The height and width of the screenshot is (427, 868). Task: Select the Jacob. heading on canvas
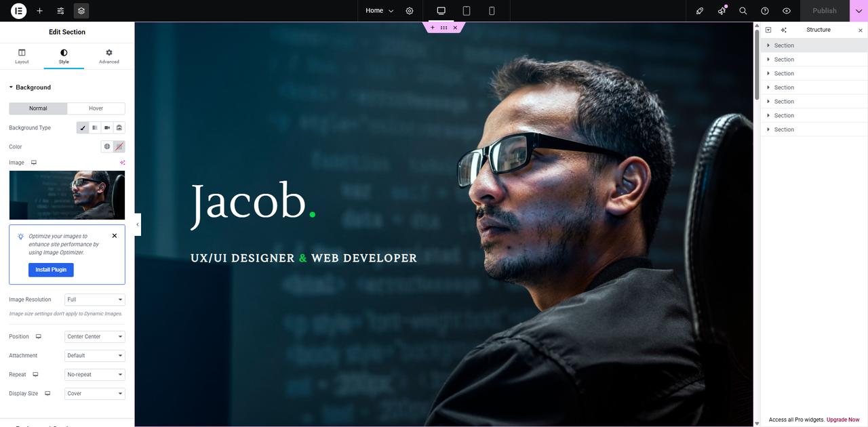253,205
